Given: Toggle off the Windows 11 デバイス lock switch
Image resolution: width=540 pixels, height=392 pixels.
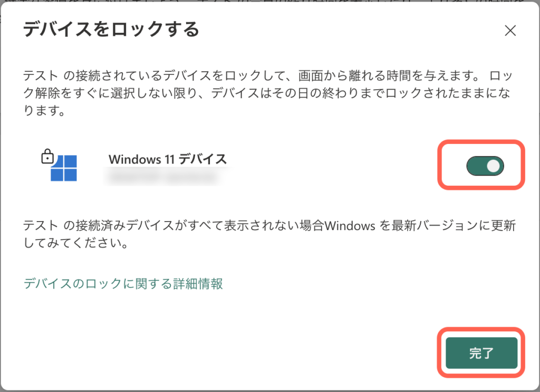Looking at the screenshot, I should point(485,166).
